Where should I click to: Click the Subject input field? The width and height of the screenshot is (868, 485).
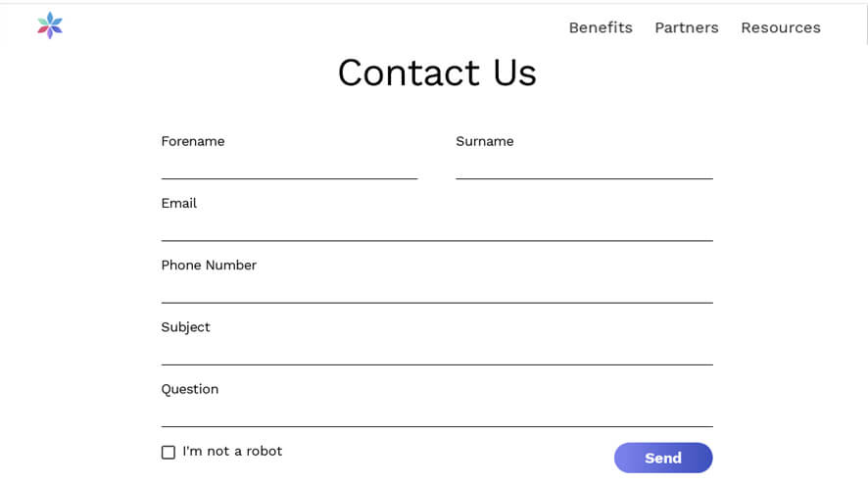coord(436,352)
